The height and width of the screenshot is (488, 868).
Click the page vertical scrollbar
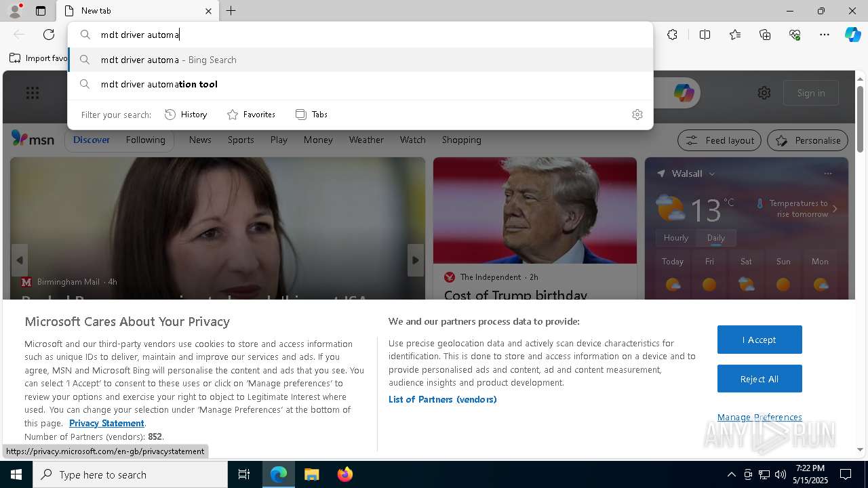(860, 119)
